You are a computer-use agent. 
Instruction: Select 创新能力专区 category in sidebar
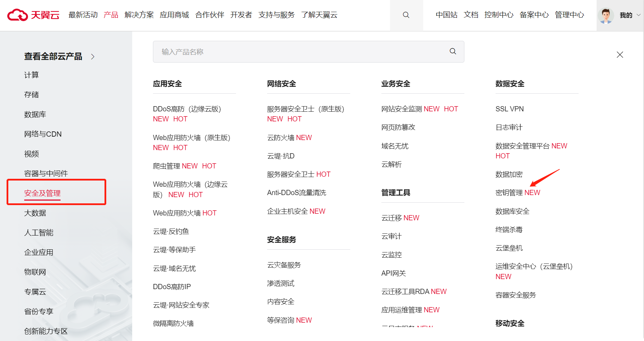pyautogui.click(x=46, y=331)
